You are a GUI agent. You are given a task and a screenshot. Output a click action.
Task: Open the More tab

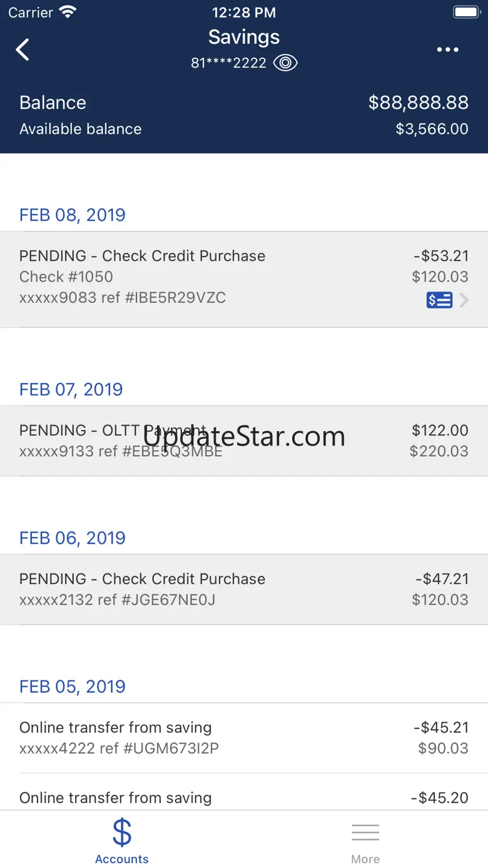pos(365,842)
